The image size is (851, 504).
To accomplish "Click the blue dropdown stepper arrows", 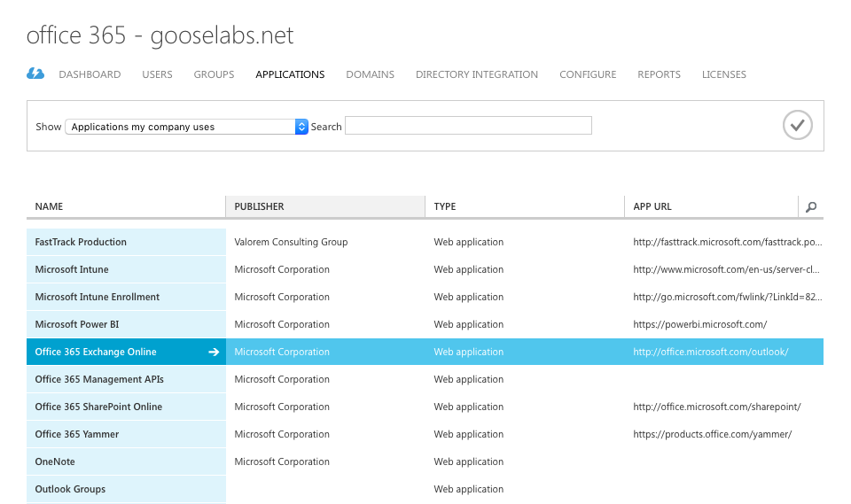I will (x=301, y=127).
